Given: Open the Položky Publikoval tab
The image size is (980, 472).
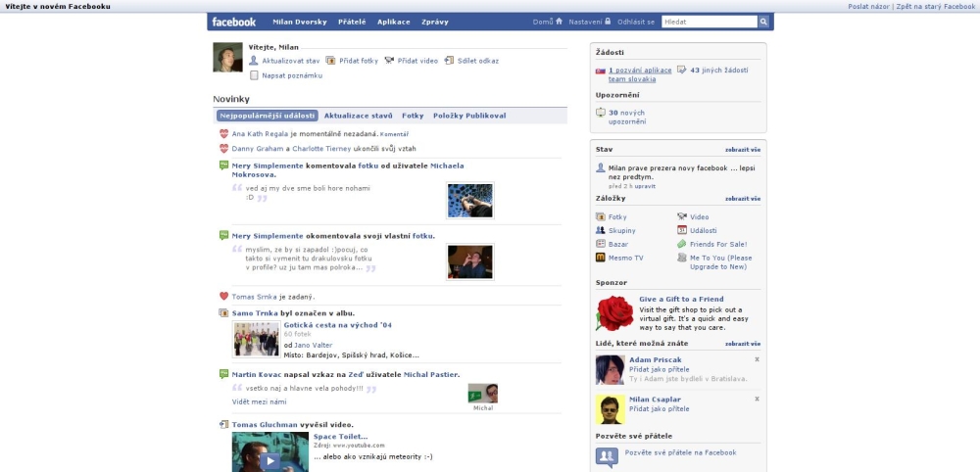Looking at the screenshot, I should tap(469, 116).
